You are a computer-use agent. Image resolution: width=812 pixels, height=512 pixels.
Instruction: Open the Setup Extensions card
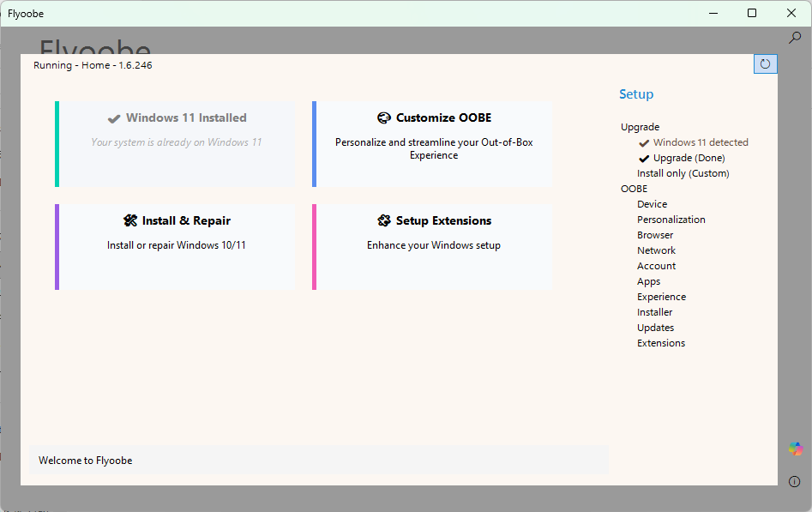click(x=432, y=247)
